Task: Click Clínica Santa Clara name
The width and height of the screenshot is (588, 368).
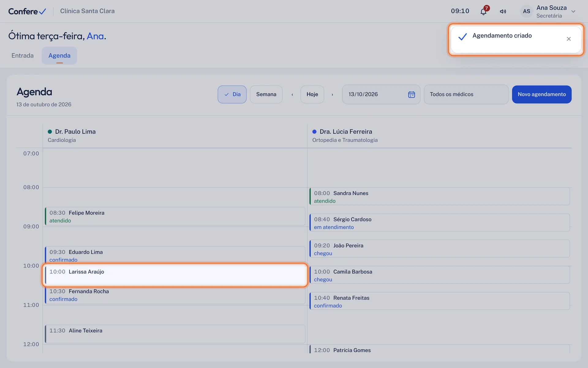Action: 87,11
